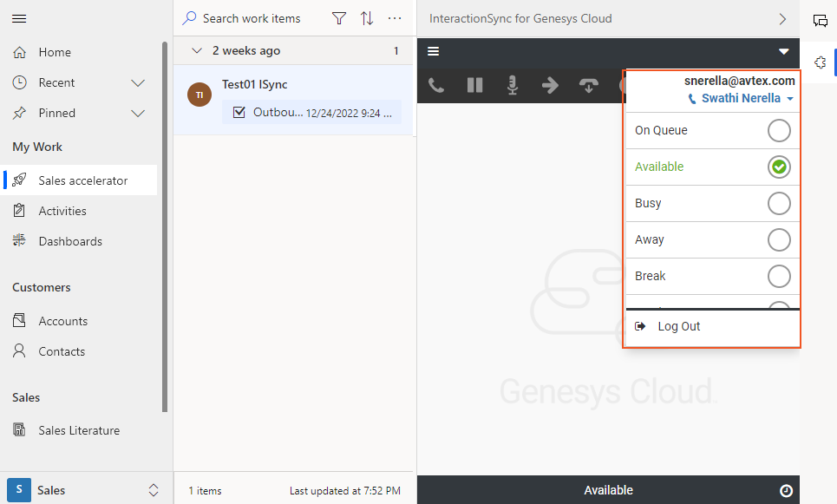Click the Sales accelerator rocket icon

[x=19, y=180]
